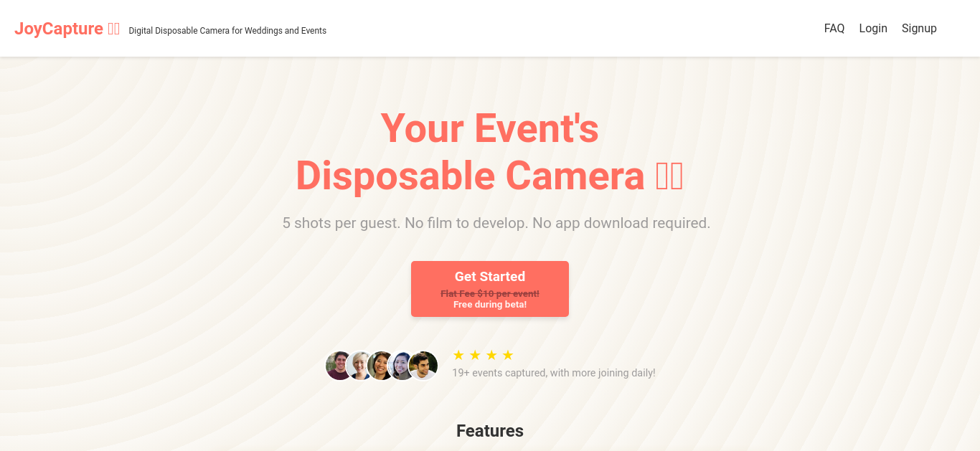Select avatar of man in white shirt
The height and width of the screenshot is (451, 980).
click(423, 366)
